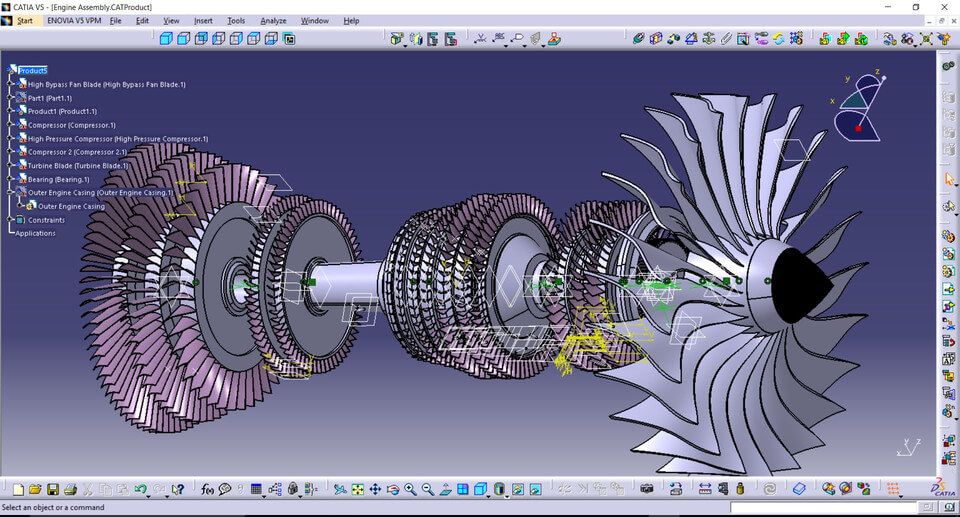Select the Fly Mode airplane icon
The height and width of the screenshot is (517, 960).
[x=340, y=489]
